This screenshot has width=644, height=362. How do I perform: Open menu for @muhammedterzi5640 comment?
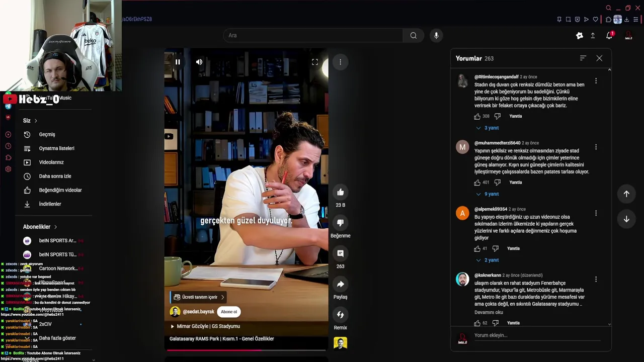click(x=596, y=147)
